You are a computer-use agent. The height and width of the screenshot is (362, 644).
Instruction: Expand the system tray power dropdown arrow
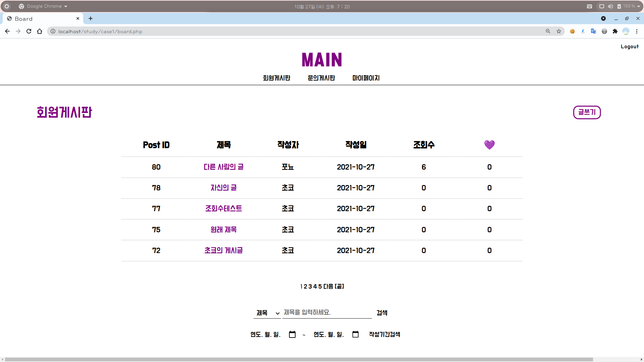coord(639,6)
